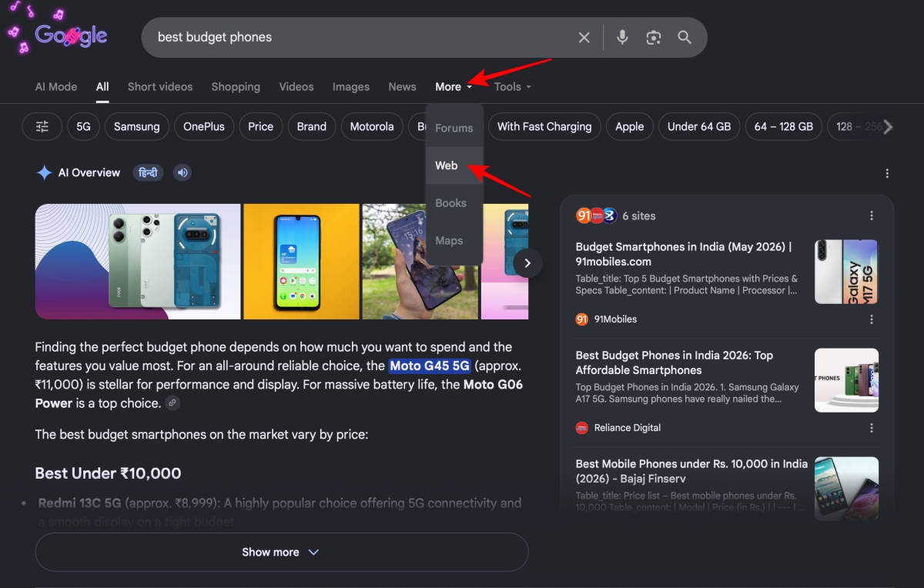Open link icon after Moto G06 Power
The image size is (924, 588).
[x=173, y=403]
